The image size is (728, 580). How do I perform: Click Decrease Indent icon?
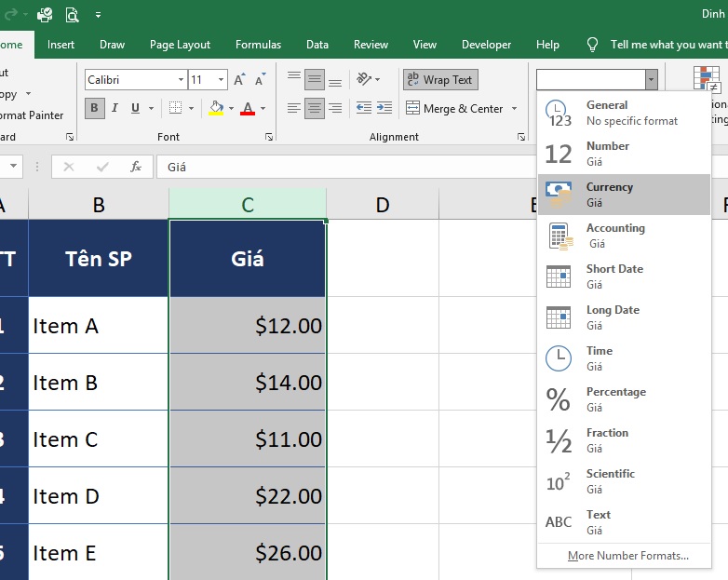tap(364, 108)
